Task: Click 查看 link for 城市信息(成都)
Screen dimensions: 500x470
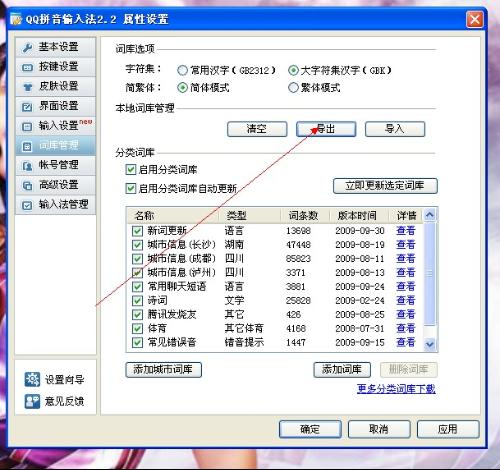Action: pyautogui.click(x=406, y=259)
